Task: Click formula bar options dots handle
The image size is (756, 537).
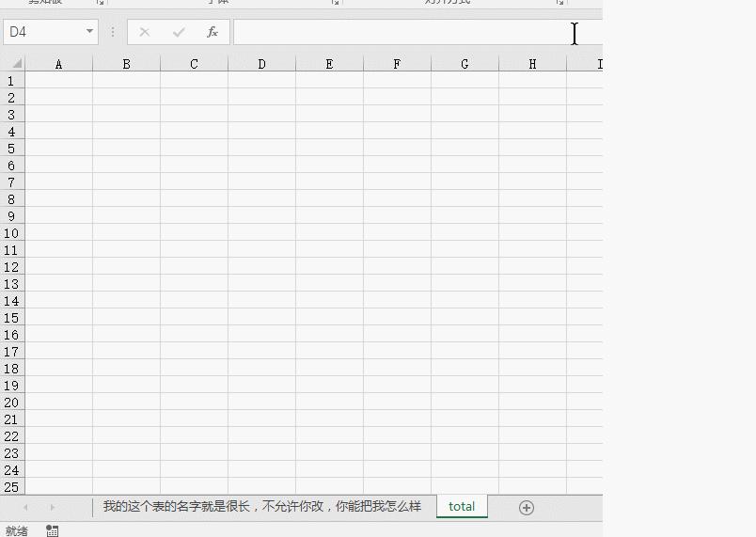Action: point(113,32)
